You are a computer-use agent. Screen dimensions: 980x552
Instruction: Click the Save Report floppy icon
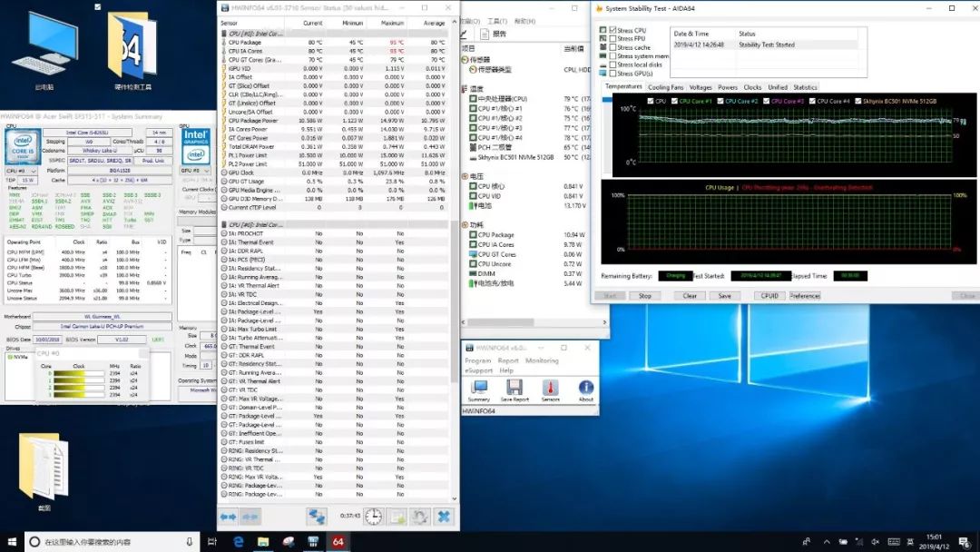coord(514,388)
